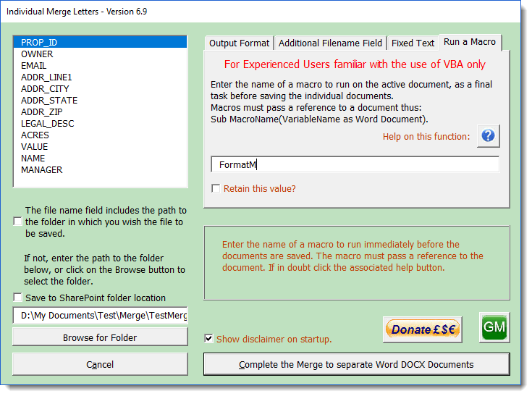This screenshot has height=396, width=532.
Task: Select VALUE in the field list
Action: coord(100,146)
